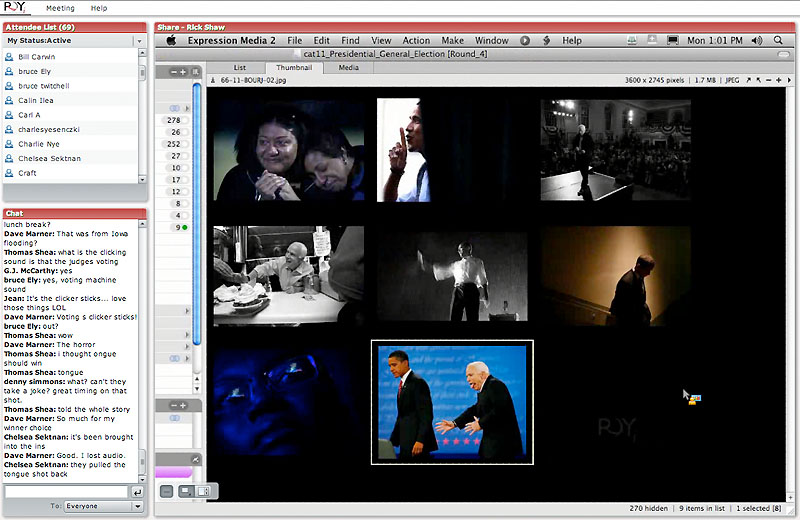The width and height of the screenshot is (800, 520).
Task: Click Bill Carwin's attendee person icon
Action: [x=9, y=58]
